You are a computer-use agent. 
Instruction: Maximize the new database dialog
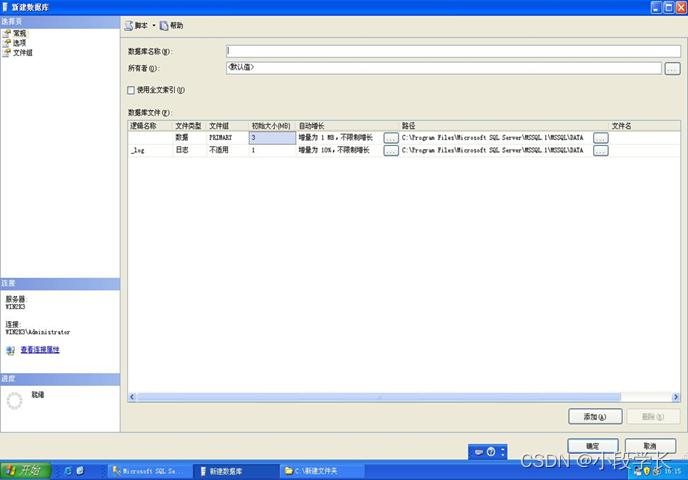(x=669, y=7)
